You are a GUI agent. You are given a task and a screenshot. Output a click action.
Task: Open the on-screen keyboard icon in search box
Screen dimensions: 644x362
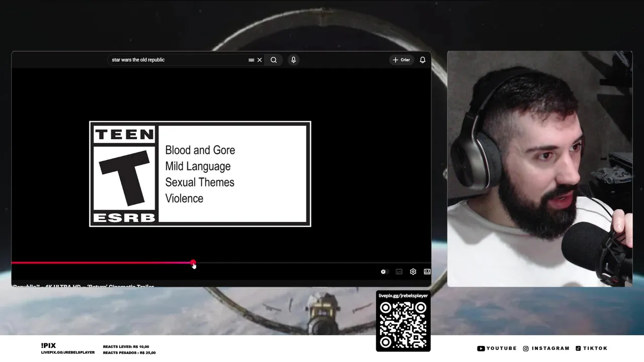coord(251,60)
